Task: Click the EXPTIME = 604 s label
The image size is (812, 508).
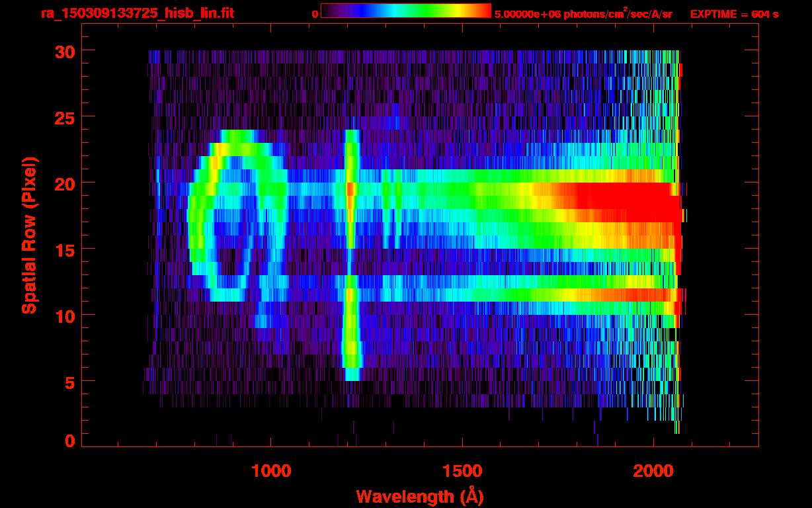Action: pyautogui.click(x=733, y=13)
